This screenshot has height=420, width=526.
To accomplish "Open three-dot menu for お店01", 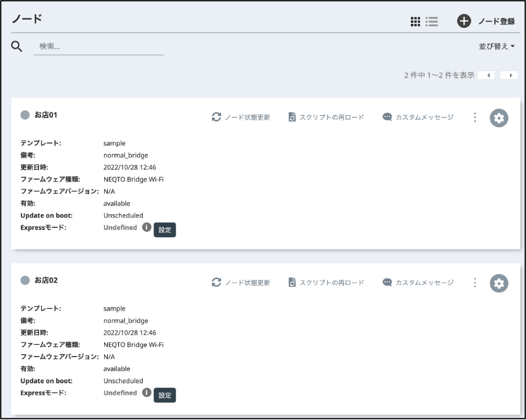I will (x=475, y=118).
